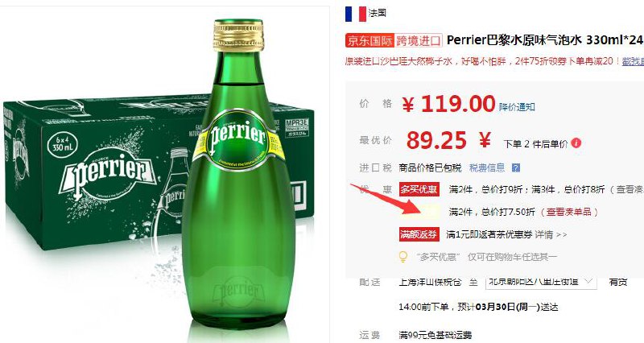The image size is (644, 343).
Task: Open the 税费信息 link
Action: [x=487, y=167]
